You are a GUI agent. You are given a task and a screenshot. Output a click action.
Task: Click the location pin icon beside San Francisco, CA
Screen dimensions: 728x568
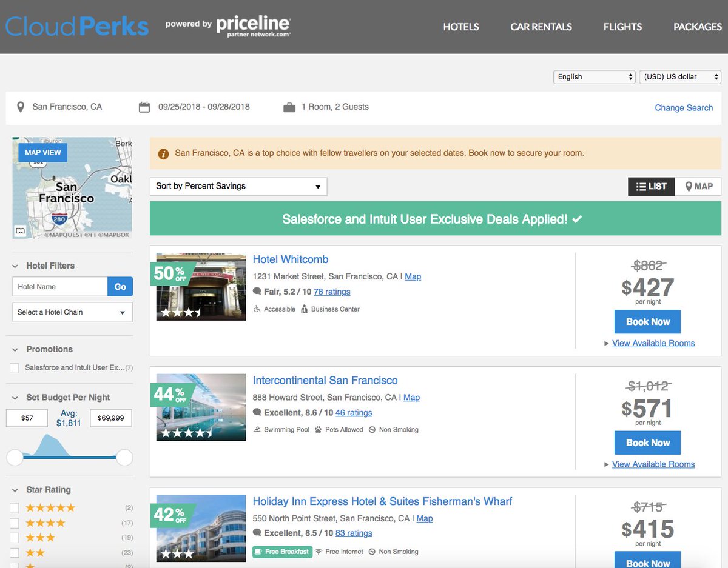(x=21, y=107)
